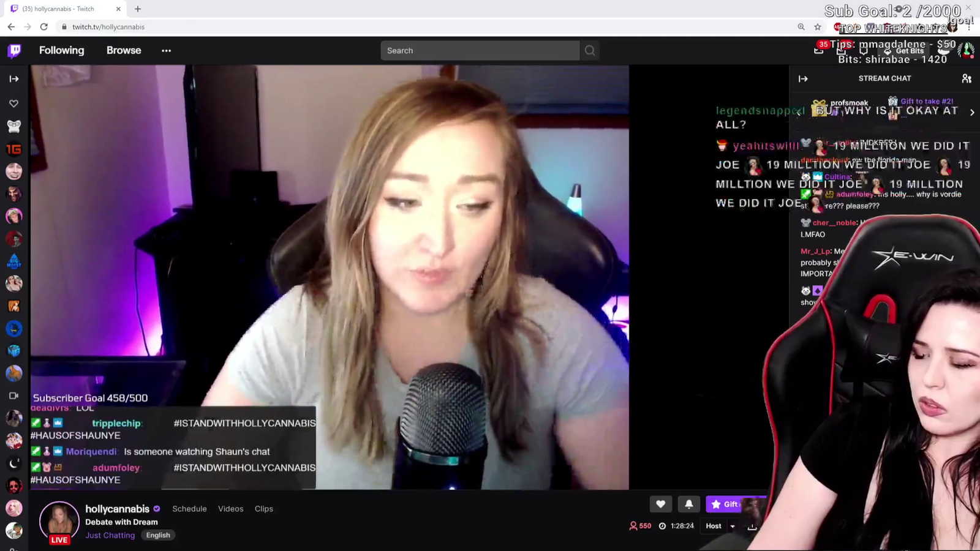Click the Twitch logo home icon
The image size is (980, 551).
click(14, 50)
